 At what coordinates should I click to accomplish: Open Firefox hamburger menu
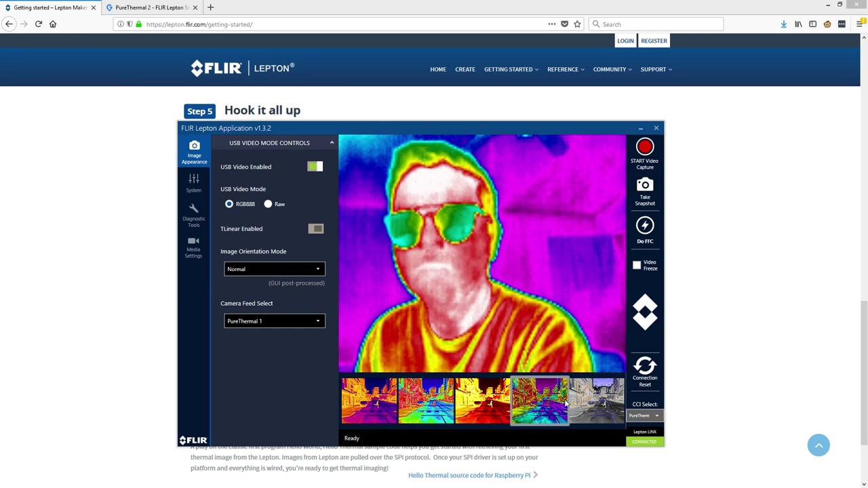pos(860,24)
